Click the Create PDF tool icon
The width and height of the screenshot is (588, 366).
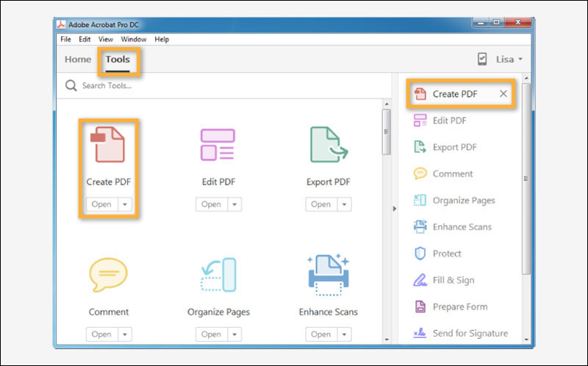[108, 143]
